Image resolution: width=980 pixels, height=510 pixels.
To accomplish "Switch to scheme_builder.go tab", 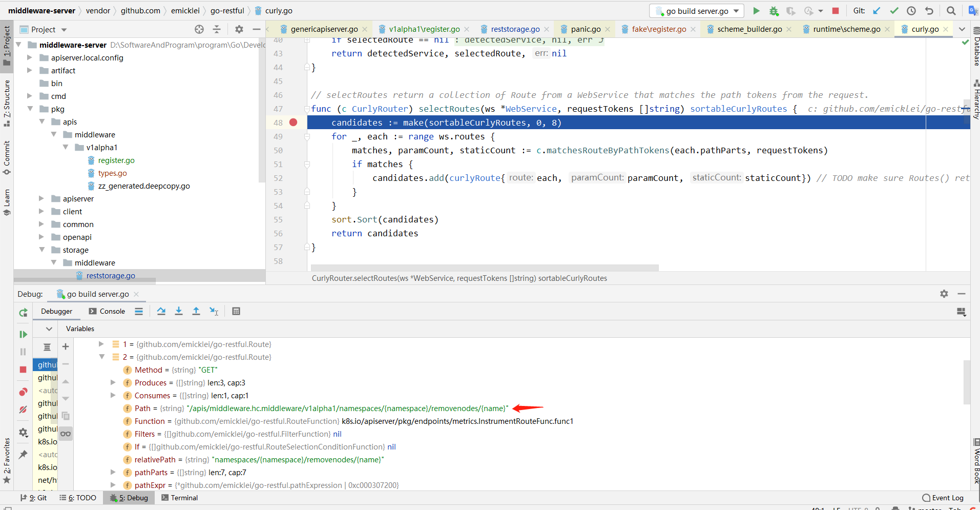I will tap(749, 29).
